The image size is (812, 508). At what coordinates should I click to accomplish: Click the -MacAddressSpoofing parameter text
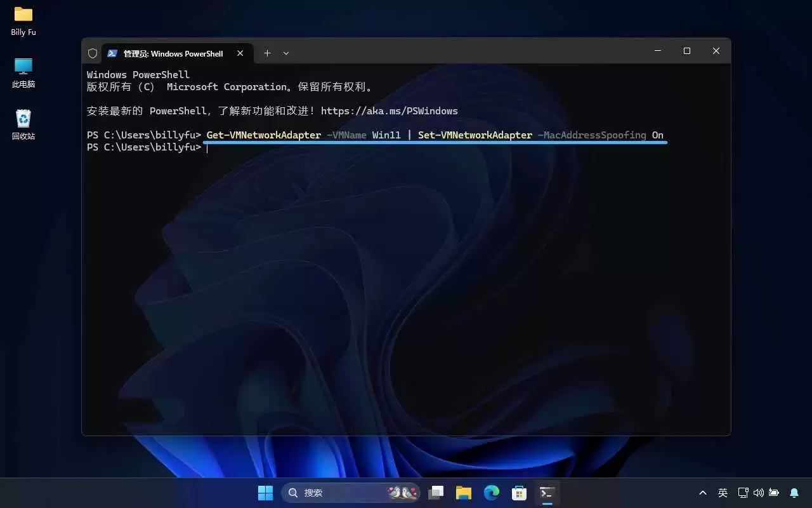pyautogui.click(x=592, y=135)
